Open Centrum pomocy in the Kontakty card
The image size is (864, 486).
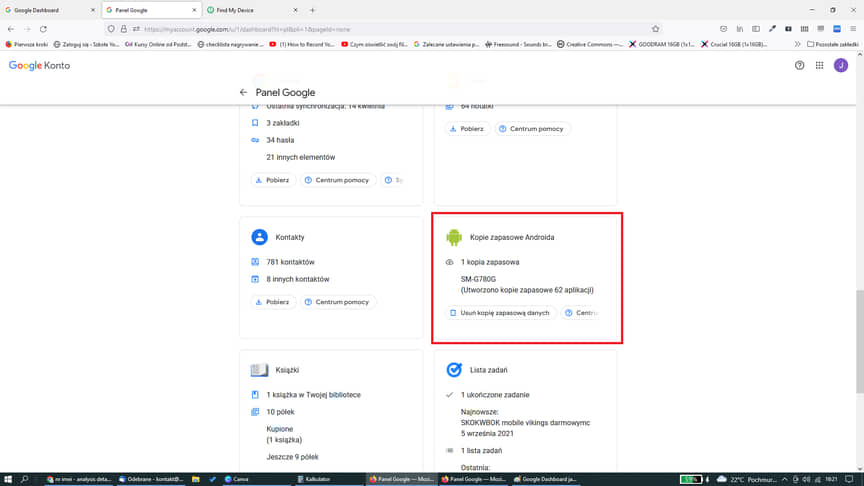point(338,302)
